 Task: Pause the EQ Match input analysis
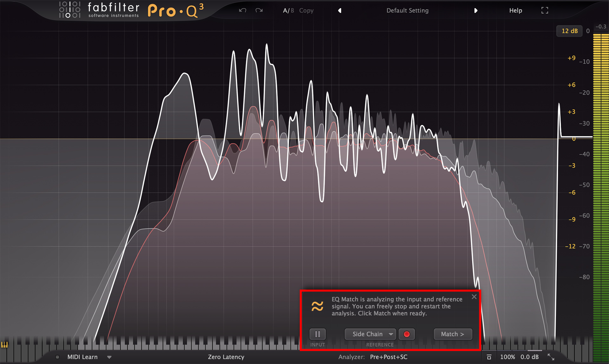pos(318,334)
